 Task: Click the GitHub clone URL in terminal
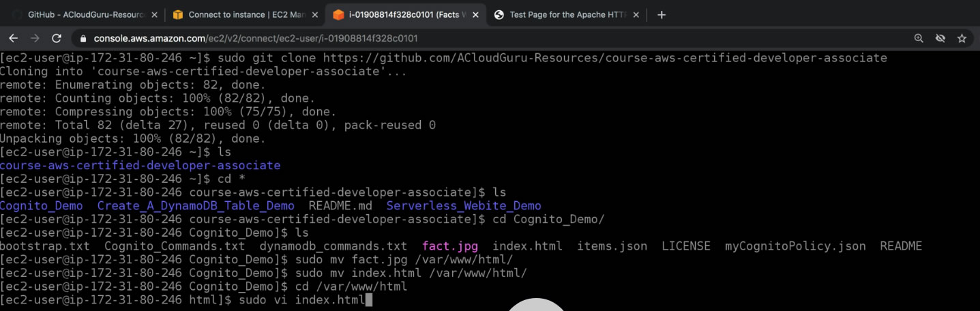pos(605,58)
